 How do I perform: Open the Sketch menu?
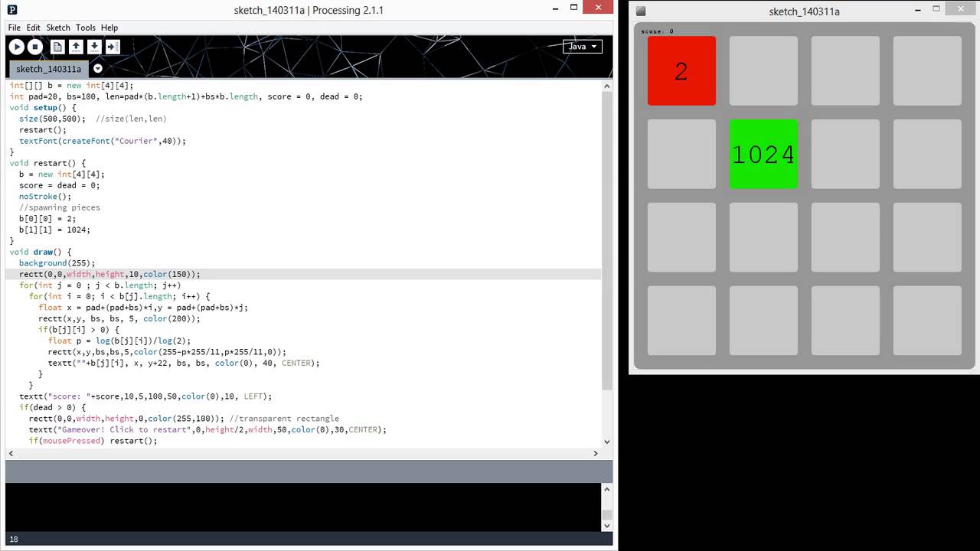pos(58,28)
